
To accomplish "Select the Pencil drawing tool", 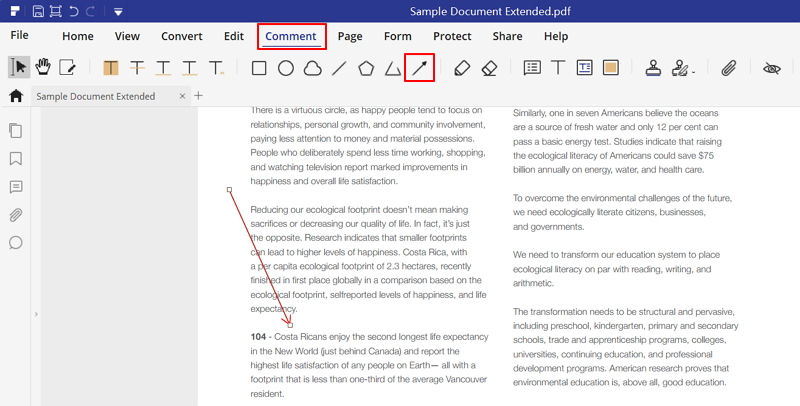I will tap(462, 68).
